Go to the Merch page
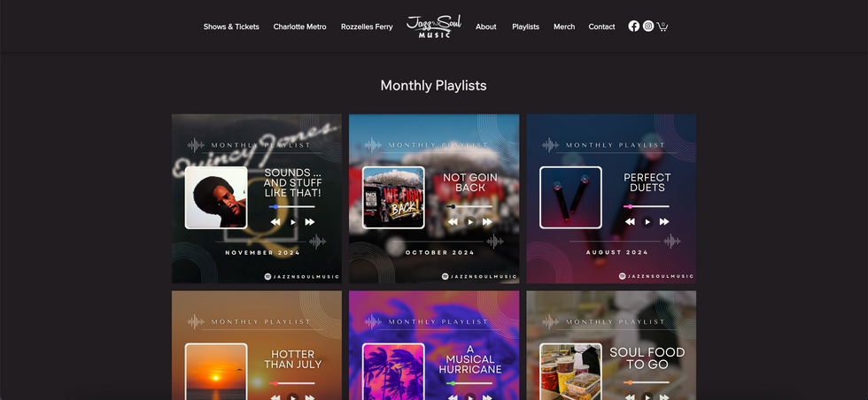 [564, 27]
